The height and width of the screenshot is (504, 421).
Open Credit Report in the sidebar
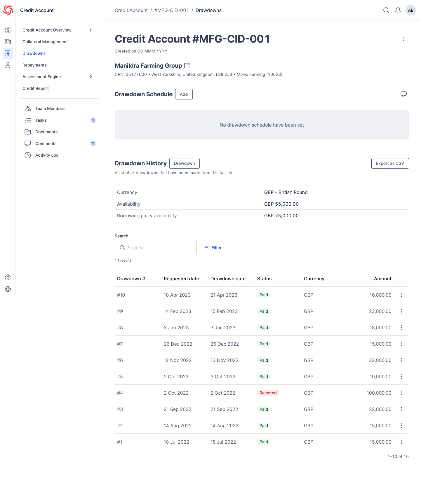click(x=36, y=88)
